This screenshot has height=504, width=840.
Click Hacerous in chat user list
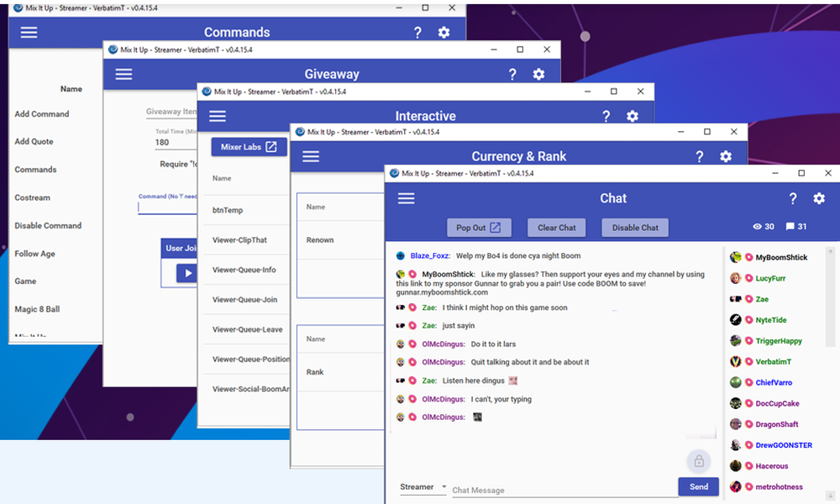pos(771,466)
